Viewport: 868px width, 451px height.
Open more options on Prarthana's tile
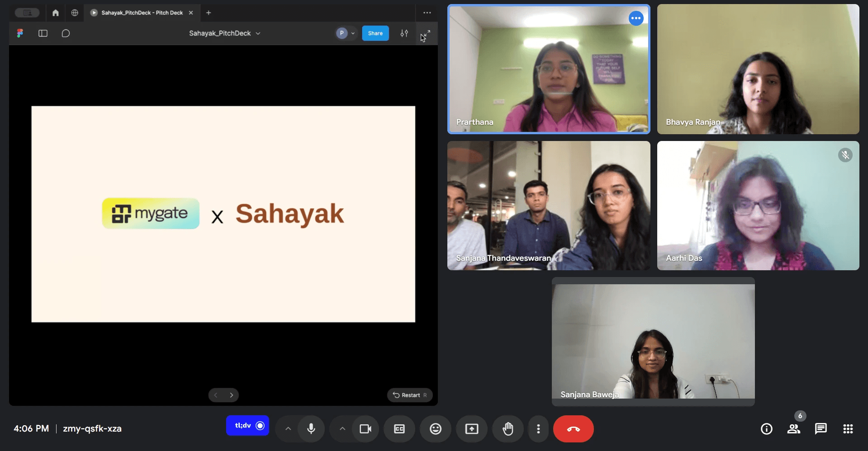(636, 18)
